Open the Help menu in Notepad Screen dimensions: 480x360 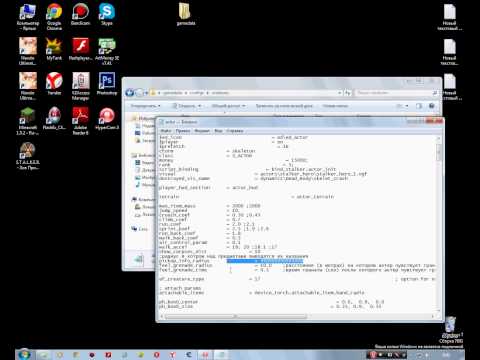tap(235, 131)
